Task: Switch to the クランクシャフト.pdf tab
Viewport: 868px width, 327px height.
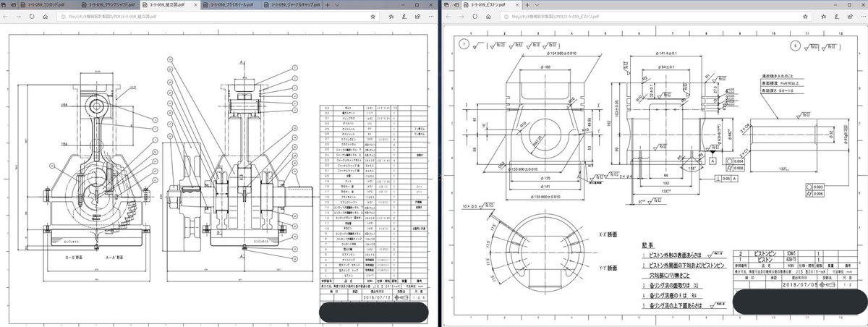Action: coord(109,5)
